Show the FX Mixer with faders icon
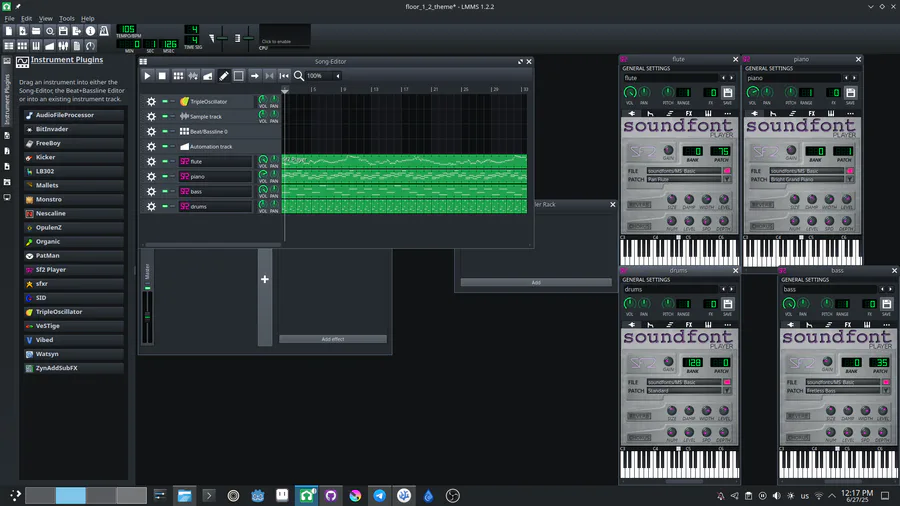 63,45
